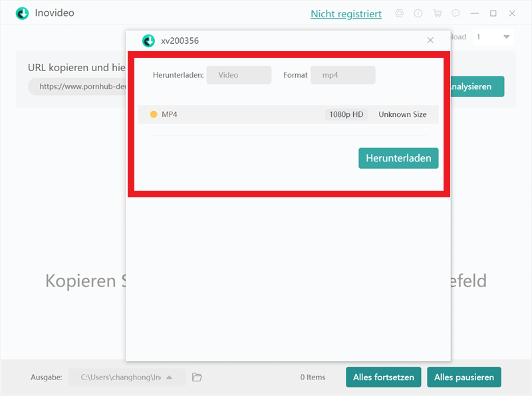
Task: Click Alles fortsetzen button
Action: click(383, 377)
